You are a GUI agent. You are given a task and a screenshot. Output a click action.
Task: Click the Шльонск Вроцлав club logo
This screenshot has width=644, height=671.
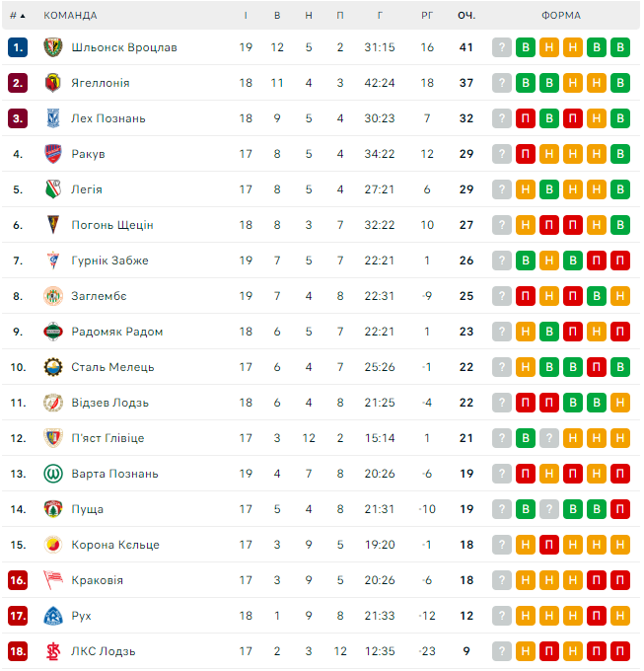[x=53, y=47]
